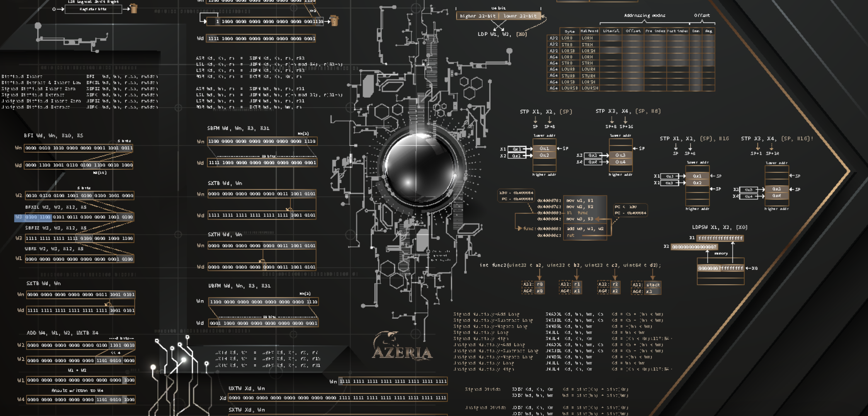
Task: Click the 'r0' box under a2 argument
Action: [540, 284]
